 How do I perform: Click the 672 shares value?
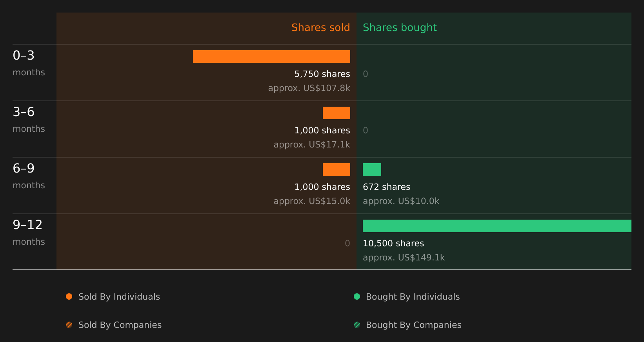click(386, 187)
